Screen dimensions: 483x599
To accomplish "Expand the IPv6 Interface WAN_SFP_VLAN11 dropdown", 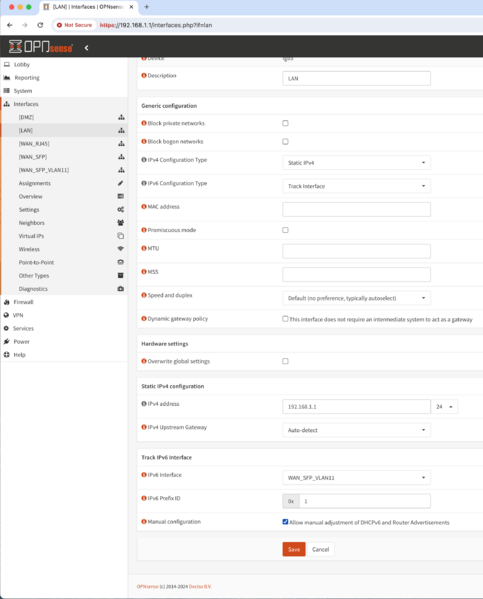I will click(x=356, y=478).
